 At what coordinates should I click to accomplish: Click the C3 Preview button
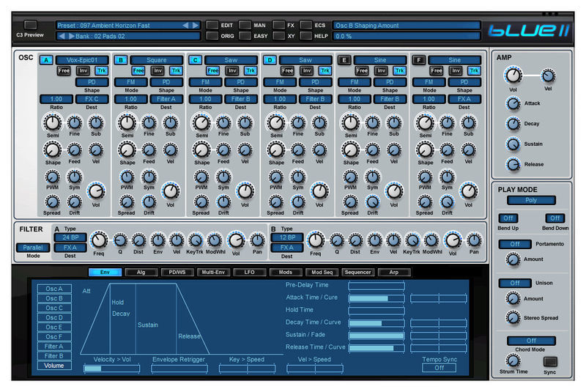click(x=30, y=25)
